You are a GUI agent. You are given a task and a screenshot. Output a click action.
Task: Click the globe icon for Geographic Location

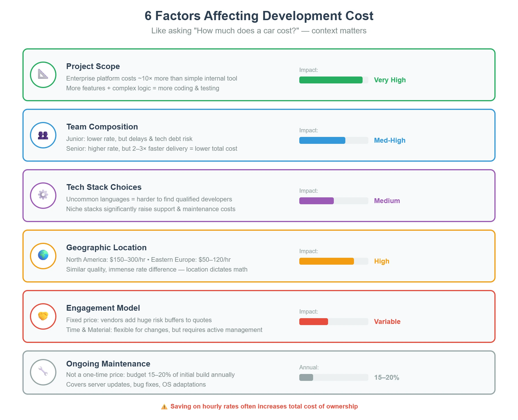pyautogui.click(x=43, y=256)
